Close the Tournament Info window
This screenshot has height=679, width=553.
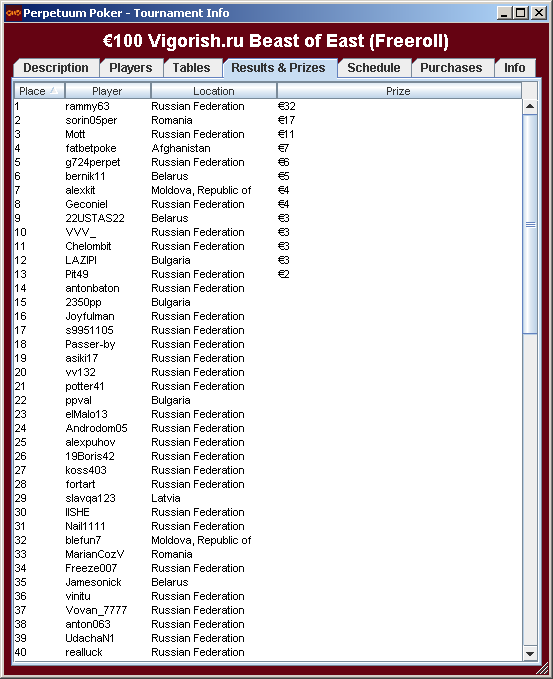pos(538,13)
